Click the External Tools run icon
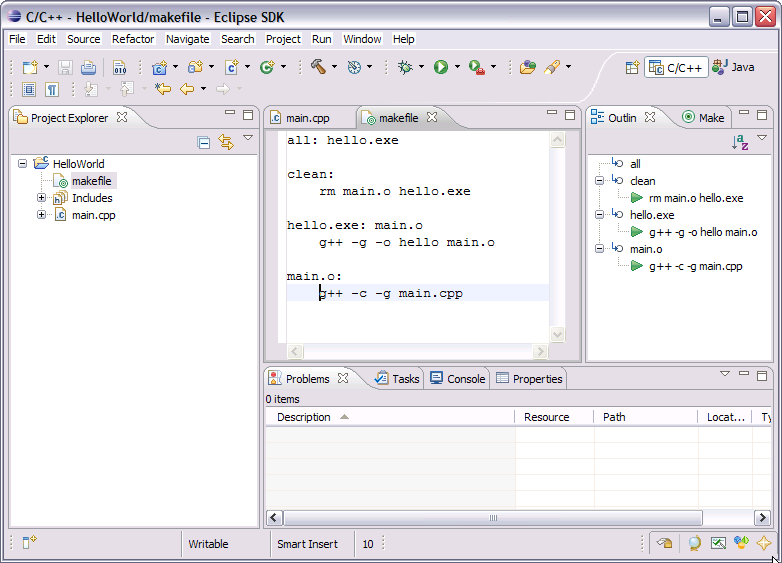The width and height of the screenshot is (782, 563). point(477,67)
